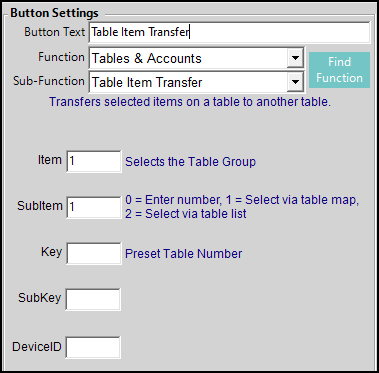Click the Preset Table Number hint text

point(183,254)
